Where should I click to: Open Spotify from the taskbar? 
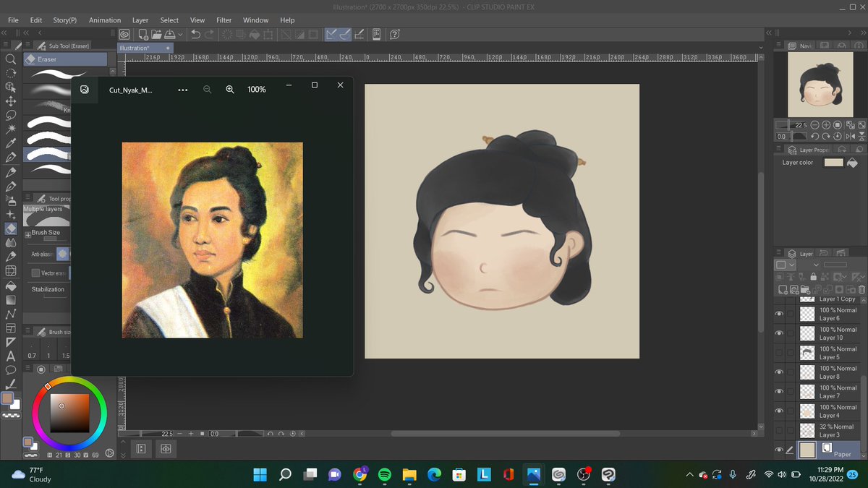[x=385, y=474]
